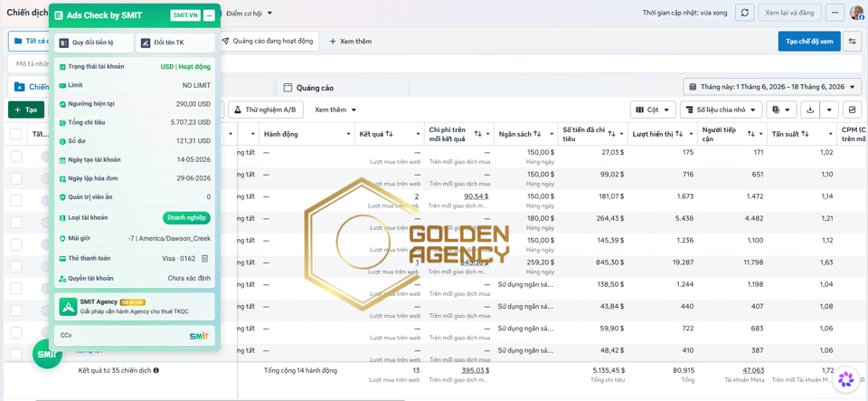Screen dimensions: 868x401
Task: Open the profile avatar menu
Action: pos(857,13)
